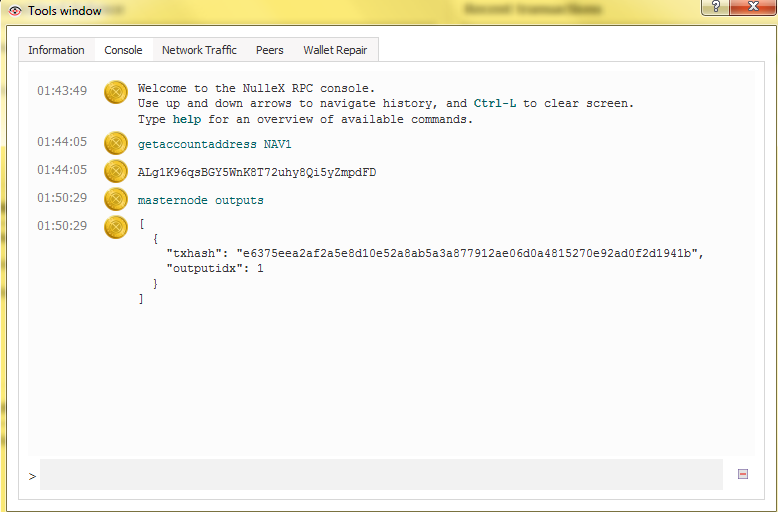Switch to the Wallet Repair tab
778x512 pixels.
335,50
